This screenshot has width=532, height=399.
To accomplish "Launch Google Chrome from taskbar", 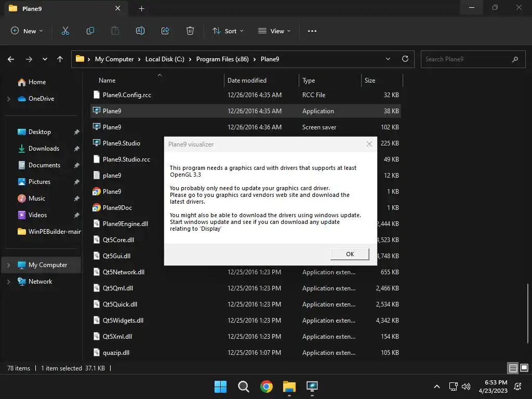I will click(267, 387).
